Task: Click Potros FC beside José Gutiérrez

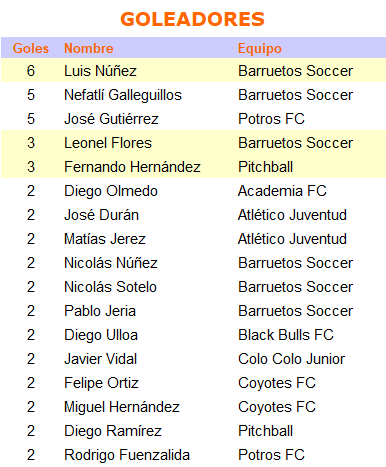Action: [271, 119]
